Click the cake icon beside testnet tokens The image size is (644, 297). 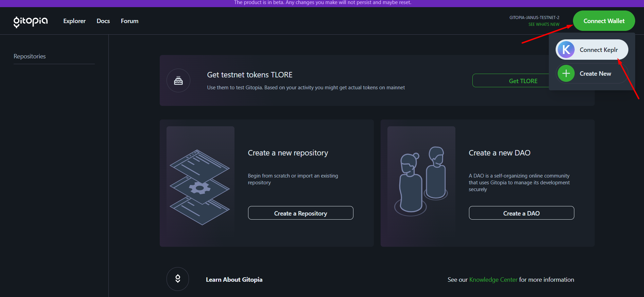coord(178,80)
